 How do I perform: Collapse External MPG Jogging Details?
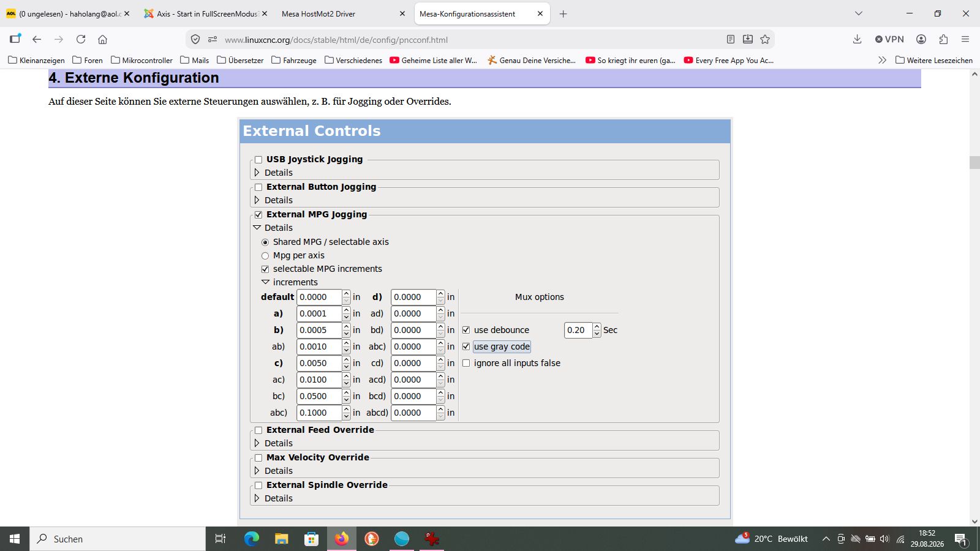tap(257, 228)
